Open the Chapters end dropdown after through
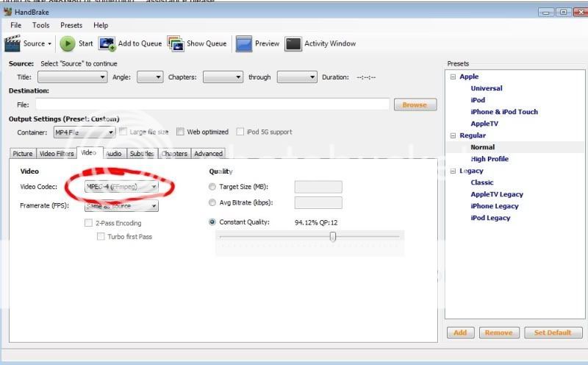This screenshot has height=365, width=588. click(297, 77)
